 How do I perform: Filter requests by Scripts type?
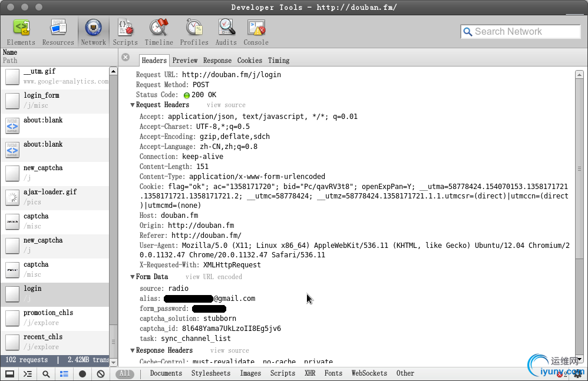pyautogui.click(x=283, y=373)
